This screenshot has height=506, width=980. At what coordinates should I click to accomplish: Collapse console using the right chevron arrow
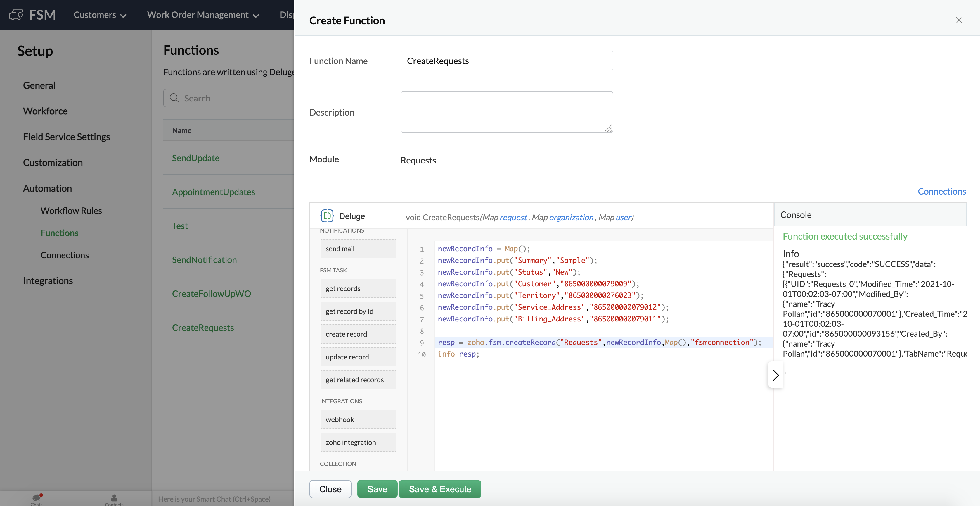[x=775, y=375]
